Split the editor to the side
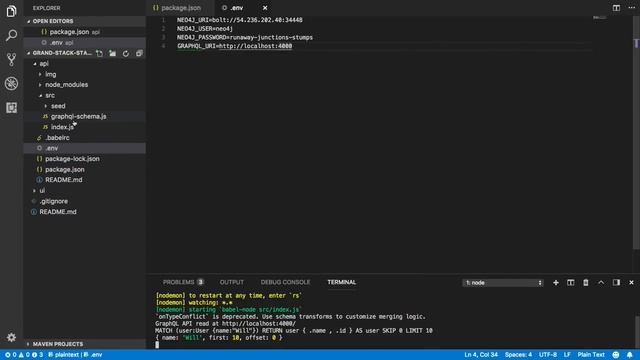Image resolution: width=640 pixels, height=360 pixels. (616, 8)
